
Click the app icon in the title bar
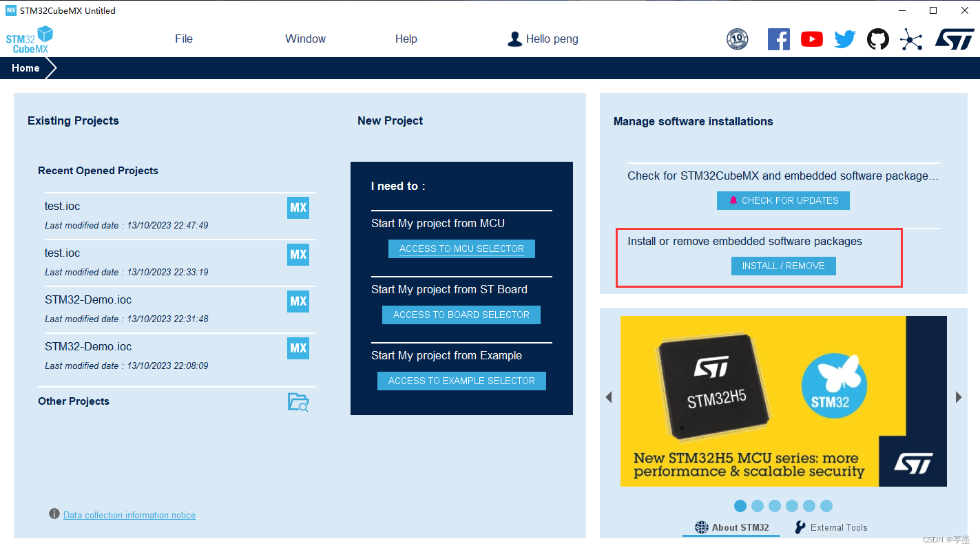(x=10, y=10)
